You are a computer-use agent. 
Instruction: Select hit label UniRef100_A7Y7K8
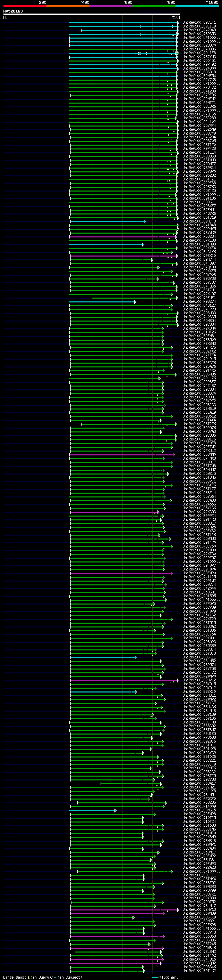[199, 80]
